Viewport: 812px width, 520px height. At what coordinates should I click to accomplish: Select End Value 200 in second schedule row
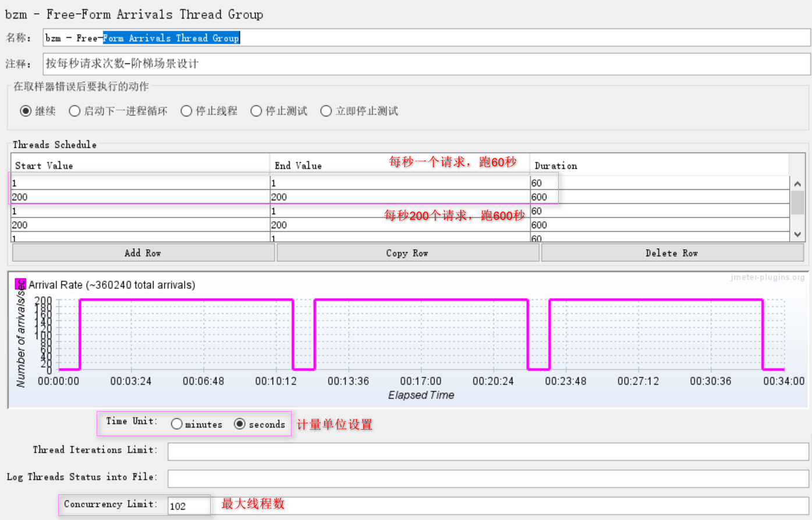400,197
